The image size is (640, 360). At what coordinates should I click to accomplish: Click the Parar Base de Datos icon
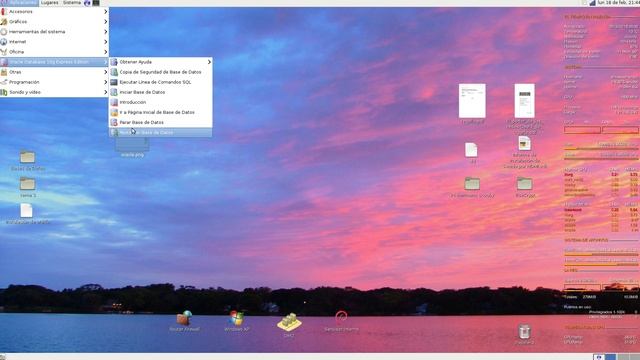click(114, 122)
